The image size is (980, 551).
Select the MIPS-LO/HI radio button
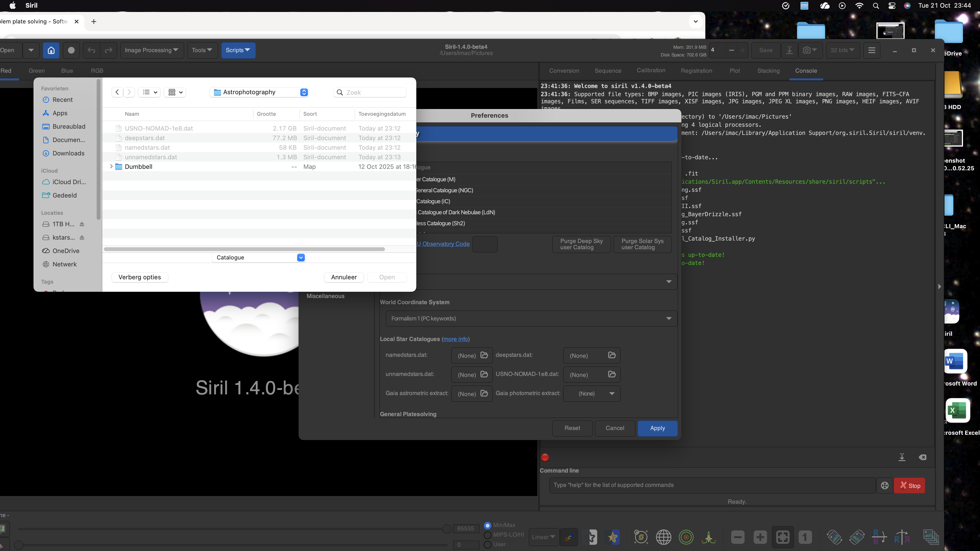pyautogui.click(x=487, y=535)
